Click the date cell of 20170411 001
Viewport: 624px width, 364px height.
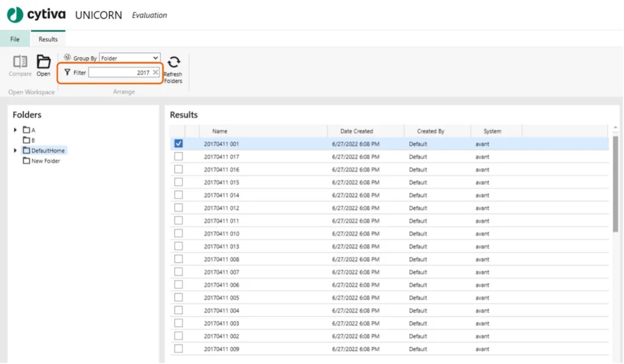coord(356,144)
